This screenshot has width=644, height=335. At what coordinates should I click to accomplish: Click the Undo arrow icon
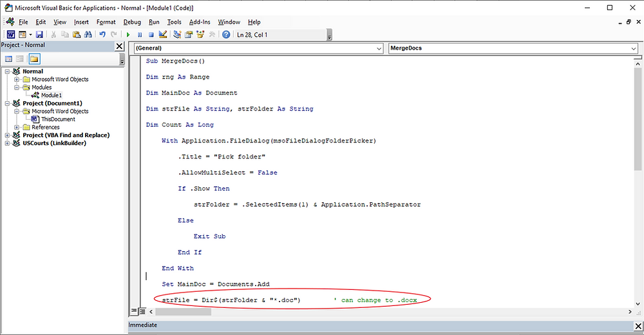[102, 35]
